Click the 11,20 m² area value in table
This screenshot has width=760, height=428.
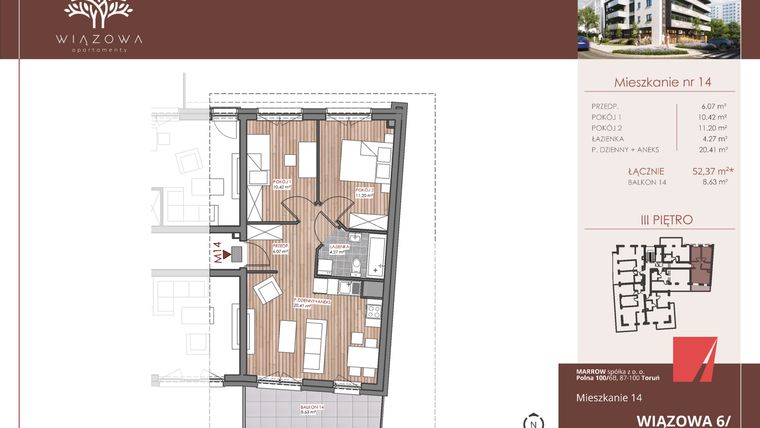coord(712,128)
